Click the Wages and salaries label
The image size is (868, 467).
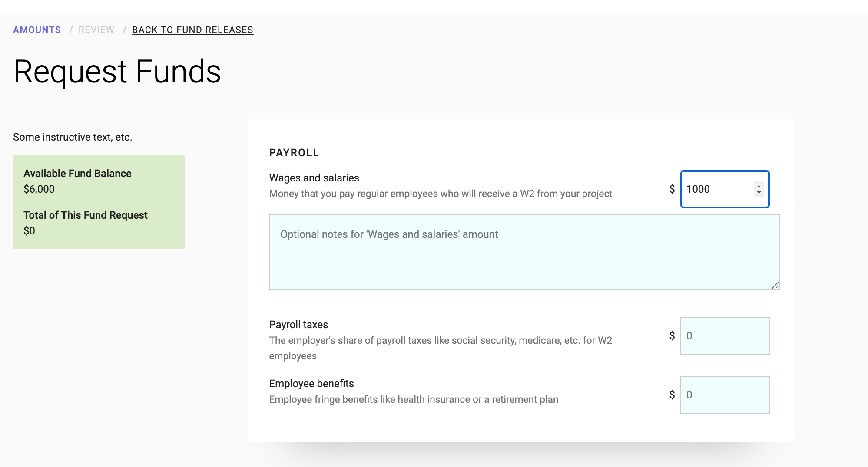pyautogui.click(x=314, y=178)
